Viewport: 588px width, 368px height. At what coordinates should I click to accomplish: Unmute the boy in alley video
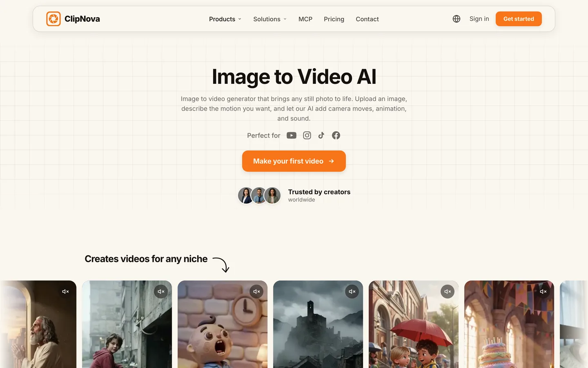[161, 292]
